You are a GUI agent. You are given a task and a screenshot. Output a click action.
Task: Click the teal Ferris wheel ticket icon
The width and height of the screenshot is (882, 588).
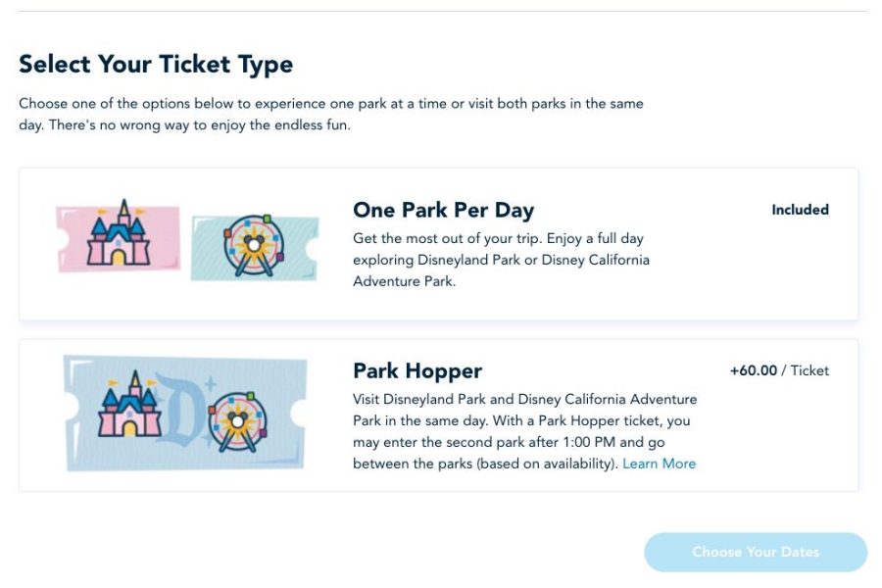tap(255, 248)
